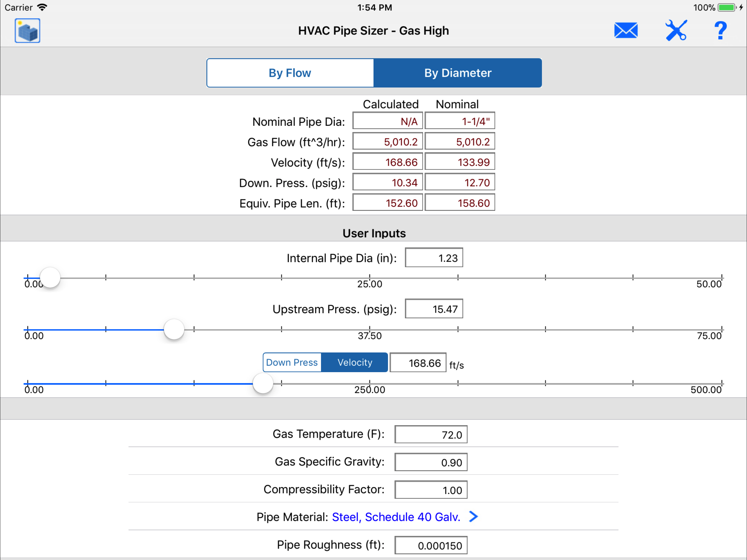Tap the velocity ft/s input field
747x560 pixels.
(x=418, y=363)
